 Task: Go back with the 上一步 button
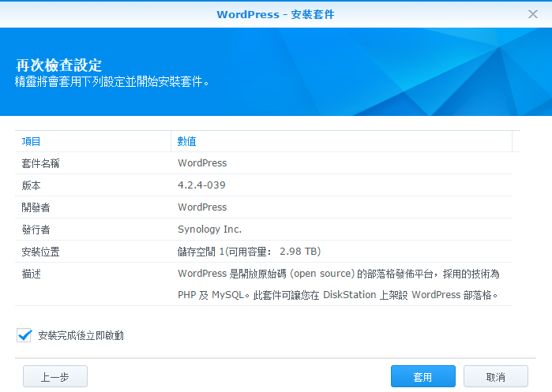click(55, 377)
